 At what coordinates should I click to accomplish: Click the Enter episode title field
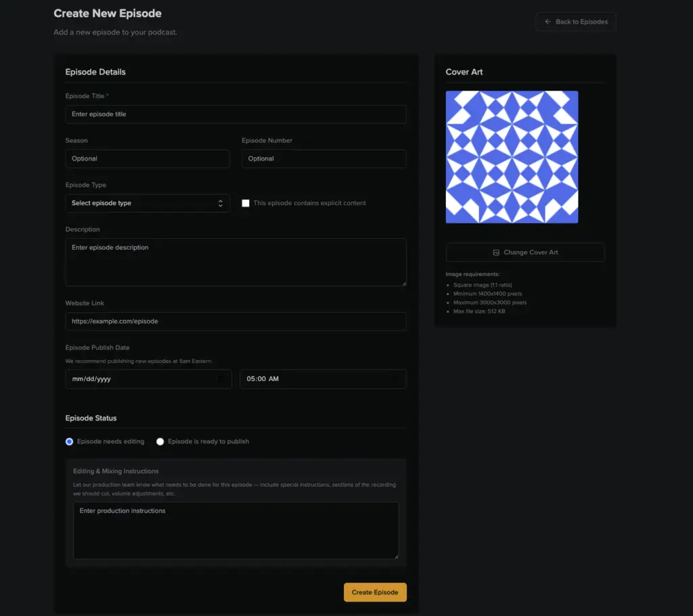(236, 114)
